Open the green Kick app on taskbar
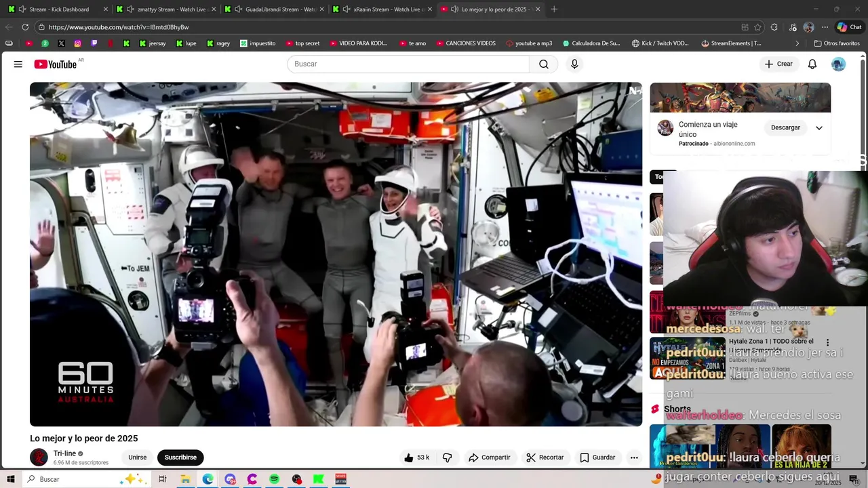868x488 pixels. [319, 479]
